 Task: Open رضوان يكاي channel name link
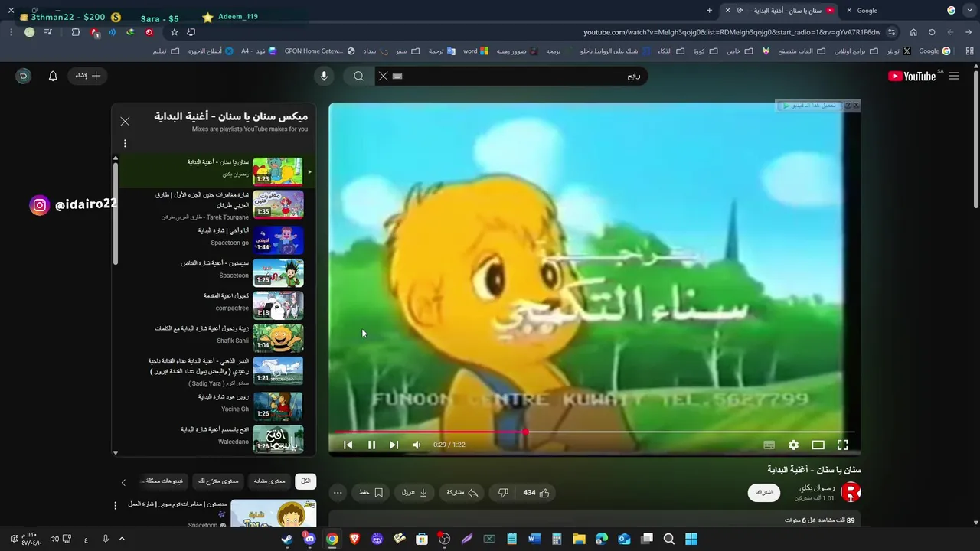(x=817, y=487)
